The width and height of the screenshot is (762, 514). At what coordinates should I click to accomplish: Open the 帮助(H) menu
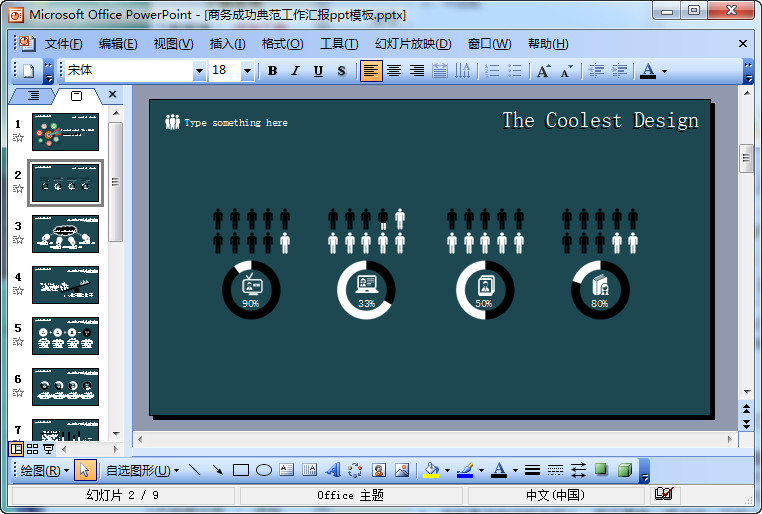548,44
